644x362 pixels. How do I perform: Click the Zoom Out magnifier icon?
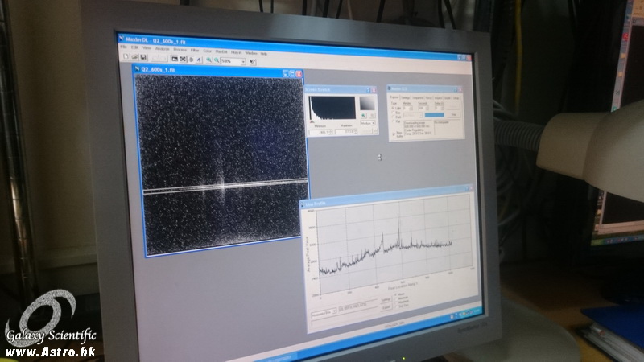pyautogui.click(x=217, y=60)
